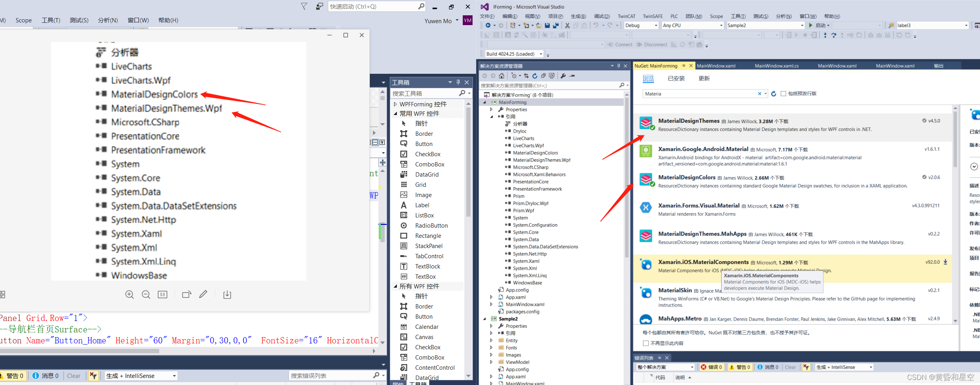Viewport: 980px width, 385px height.
Task: Open the PLC menu
Action: (674, 16)
